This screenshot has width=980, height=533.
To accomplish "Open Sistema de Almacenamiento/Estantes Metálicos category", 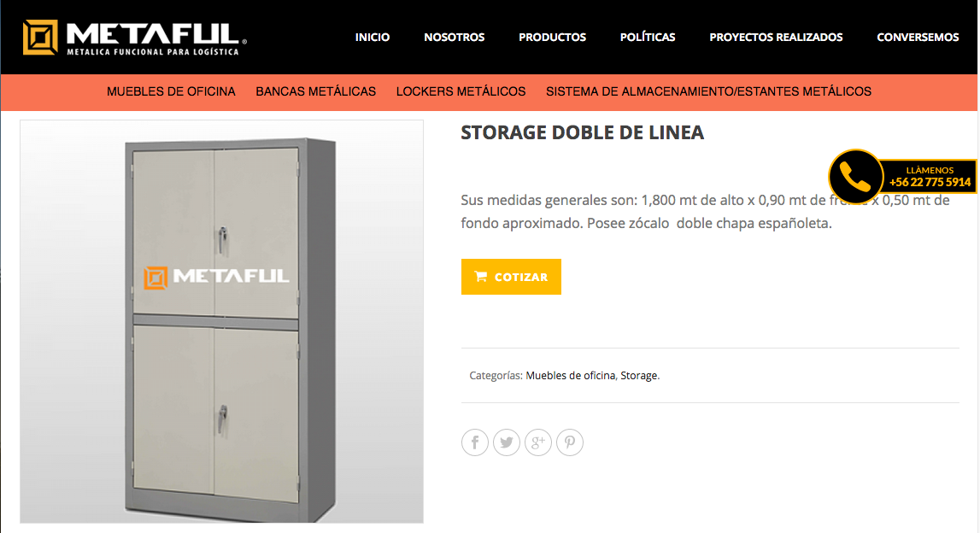I will pyautogui.click(x=709, y=92).
